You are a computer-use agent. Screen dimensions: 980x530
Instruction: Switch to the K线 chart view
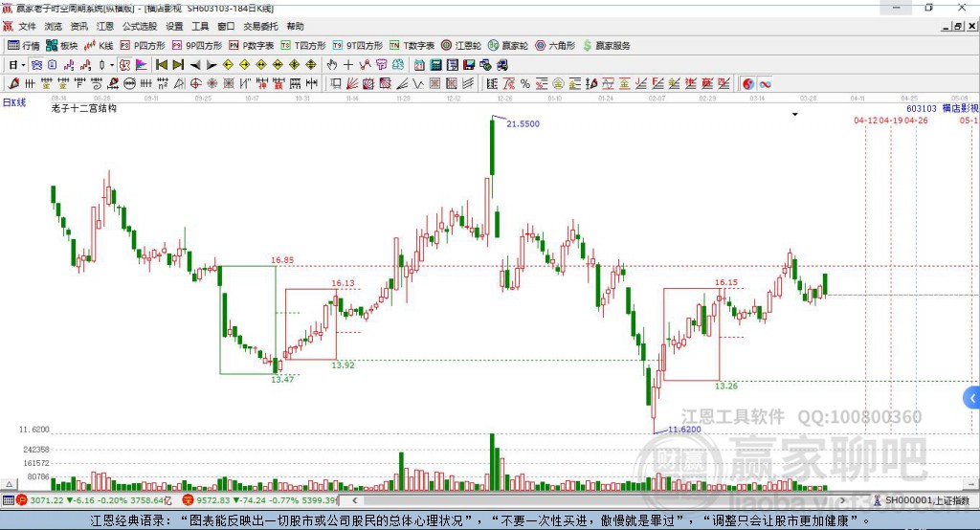coord(99,46)
